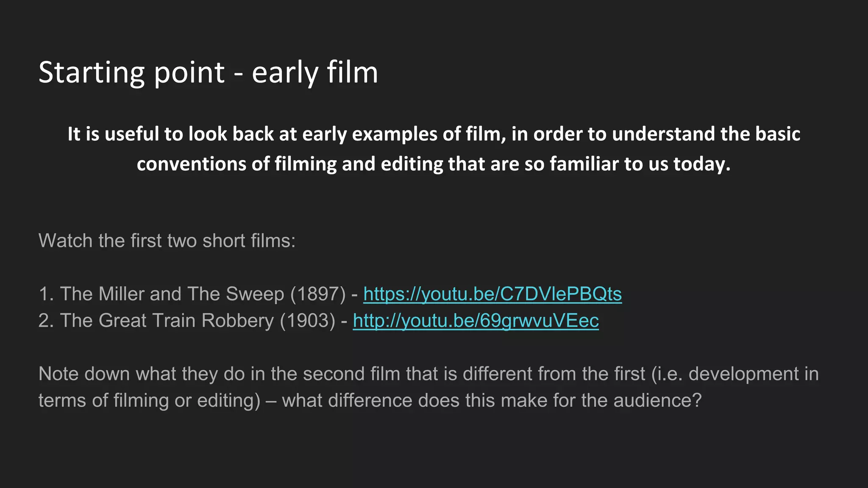Click the year '(1903)' in the second list item
This screenshot has width=868, height=488.
point(308,321)
